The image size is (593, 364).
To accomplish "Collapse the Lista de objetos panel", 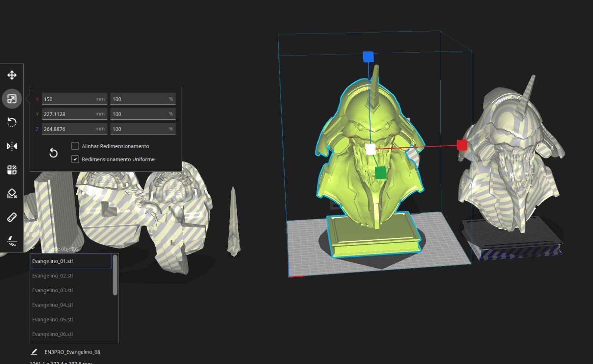I will click(33, 248).
